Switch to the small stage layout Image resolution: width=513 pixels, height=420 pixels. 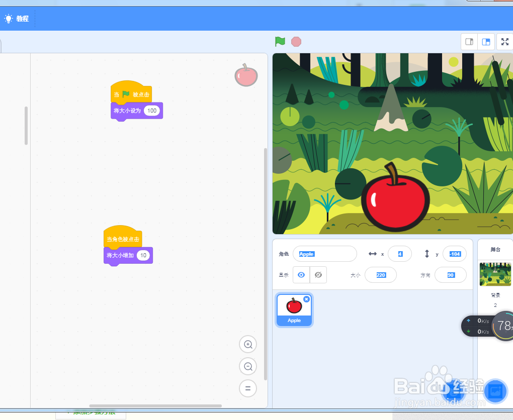[x=469, y=42]
